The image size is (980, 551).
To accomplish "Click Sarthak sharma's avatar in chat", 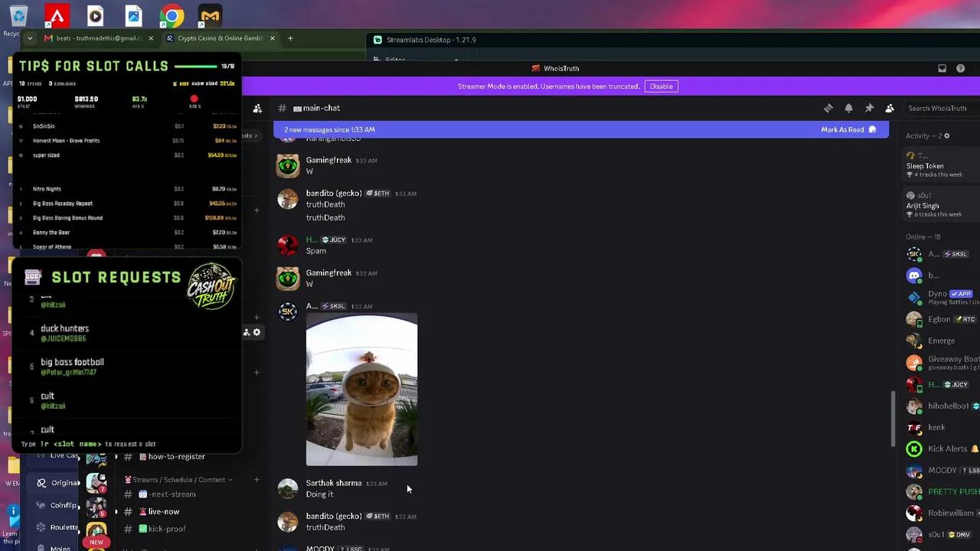I will [x=288, y=488].
